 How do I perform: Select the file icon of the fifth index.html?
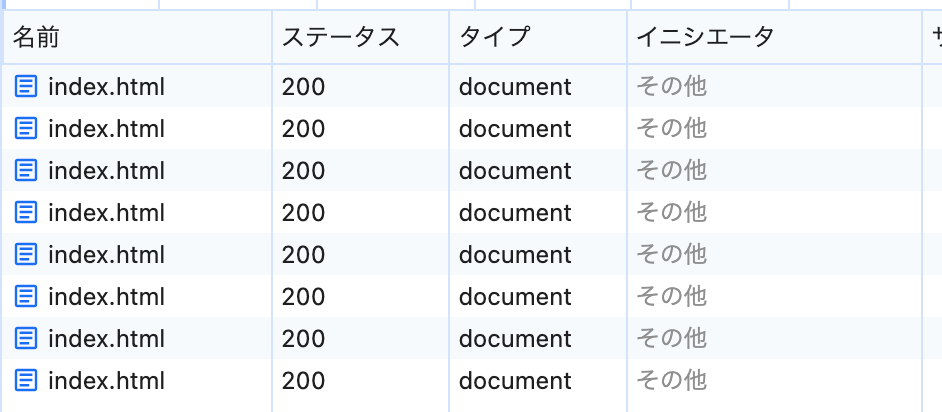[26, 255]
